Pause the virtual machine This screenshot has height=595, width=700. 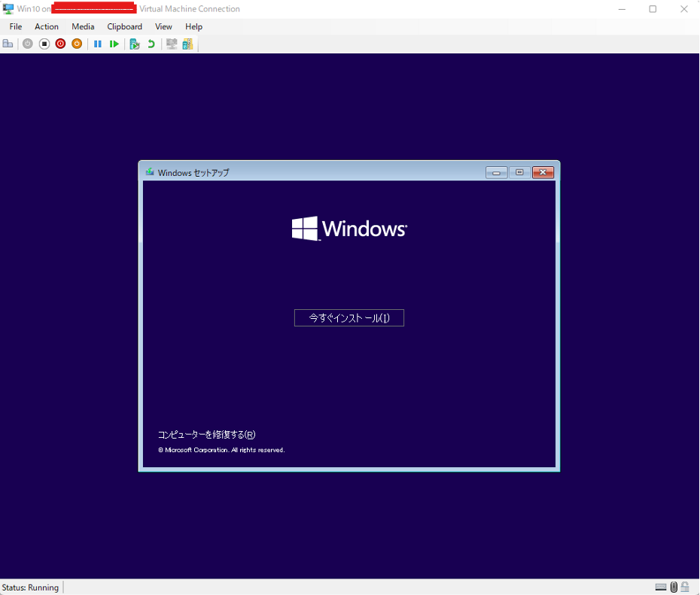click(x=98, y=44)
